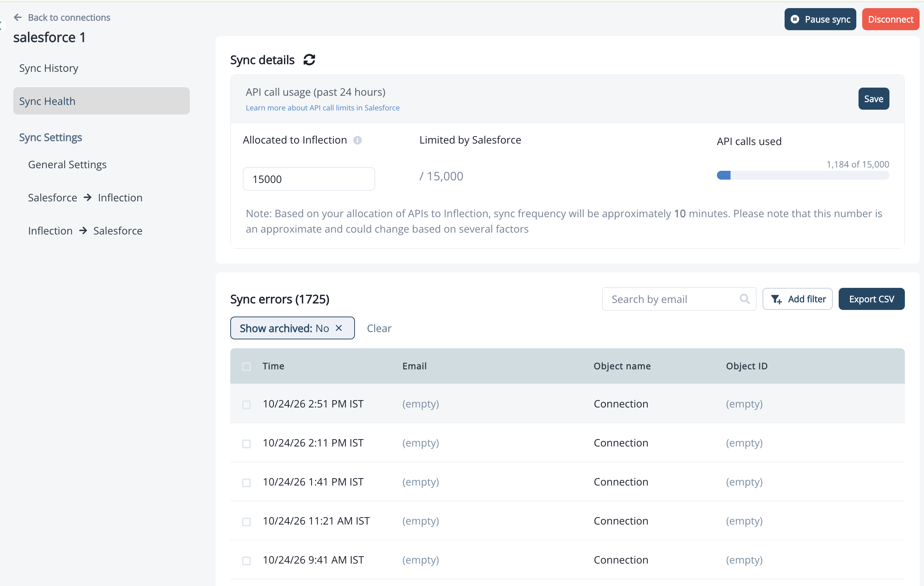This screenshot has width=924, height=586.
Task: Click Add filter button
Action: coord(797,299)
